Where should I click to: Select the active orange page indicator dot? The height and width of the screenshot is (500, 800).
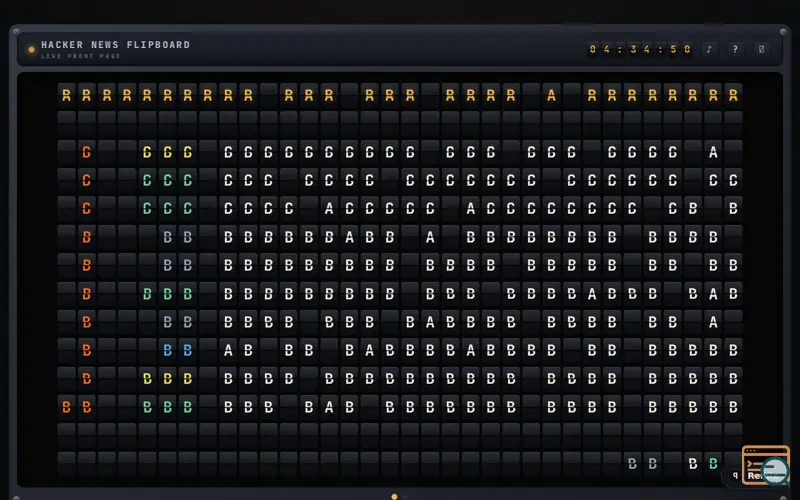pyautogui.click(x=394, y=496)
